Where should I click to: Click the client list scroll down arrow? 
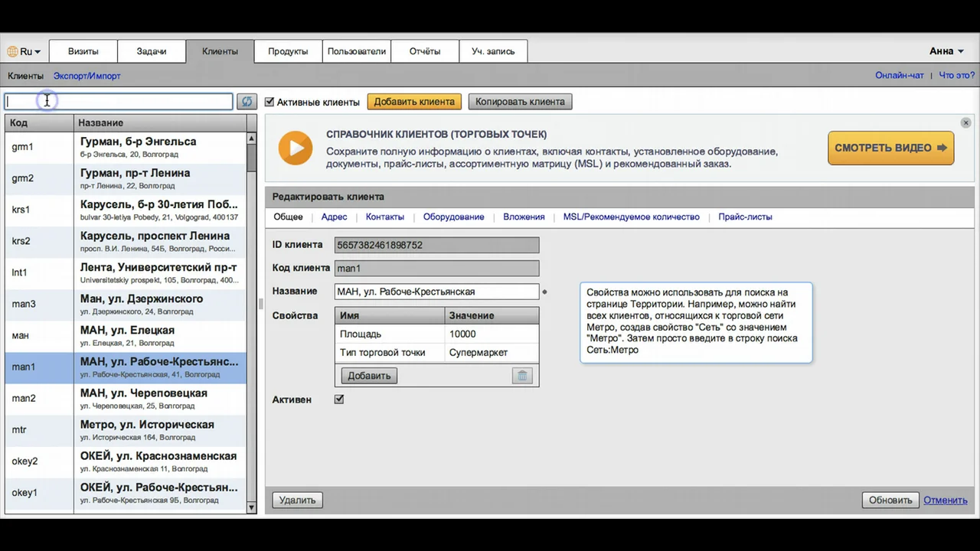[x=252, y=507]
